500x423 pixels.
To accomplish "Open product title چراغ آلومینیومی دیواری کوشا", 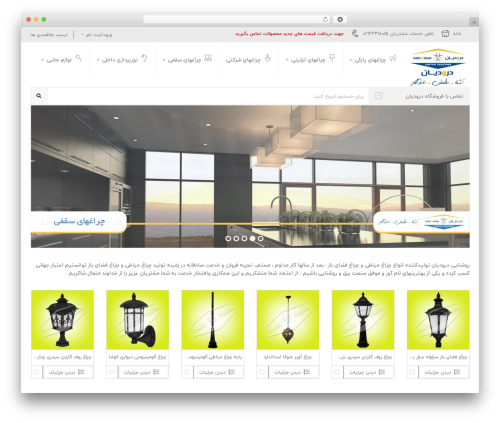I will (x=137, y=357).
